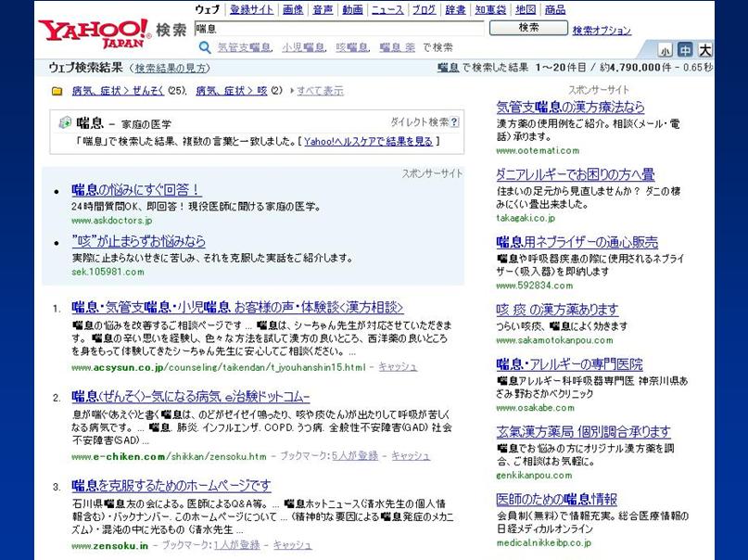This screenshot has height=560, width=748.
Task: Open related search 気管支喘息
Action: 246,47
